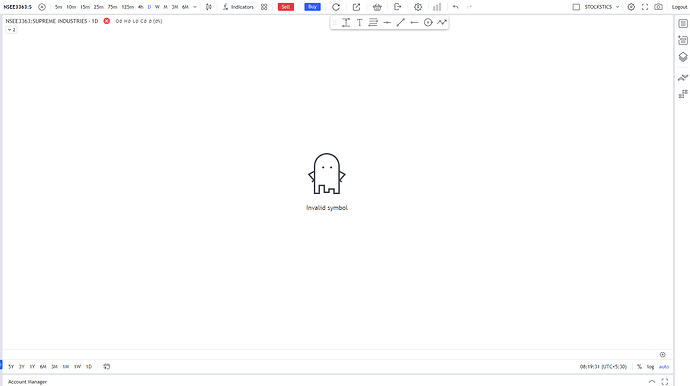Refresh the chart with reload icon

(336, 7)
